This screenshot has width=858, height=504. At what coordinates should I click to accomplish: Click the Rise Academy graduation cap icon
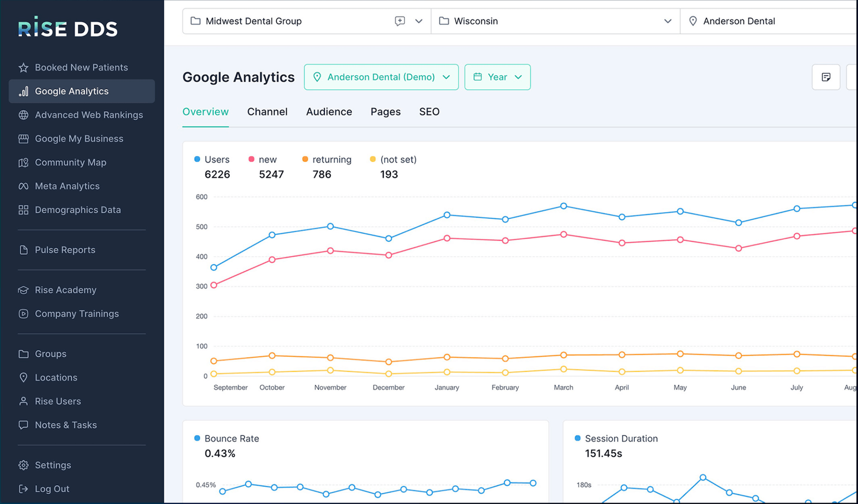pyautogui.click(x=23, y=290)
